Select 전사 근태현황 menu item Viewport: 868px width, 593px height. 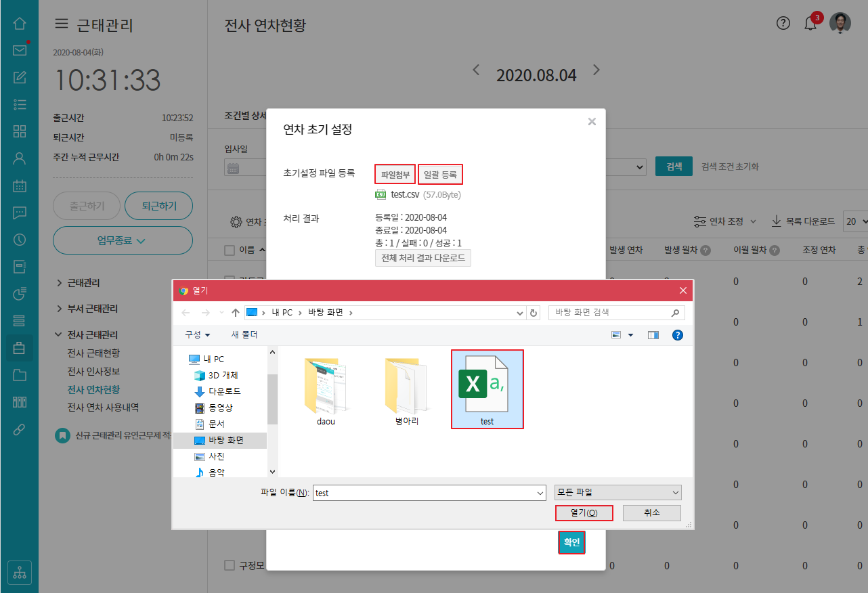click(x=93, y=353)
